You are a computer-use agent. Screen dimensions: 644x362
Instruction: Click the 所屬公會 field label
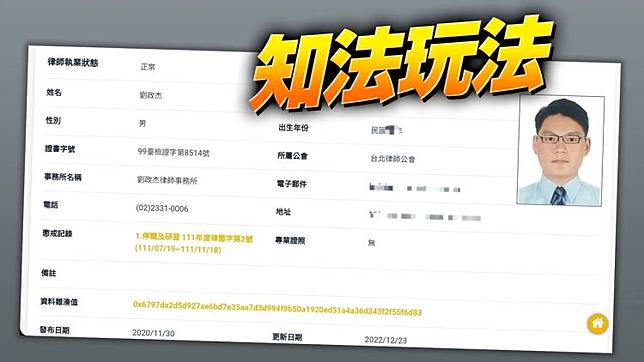[292, 156]
